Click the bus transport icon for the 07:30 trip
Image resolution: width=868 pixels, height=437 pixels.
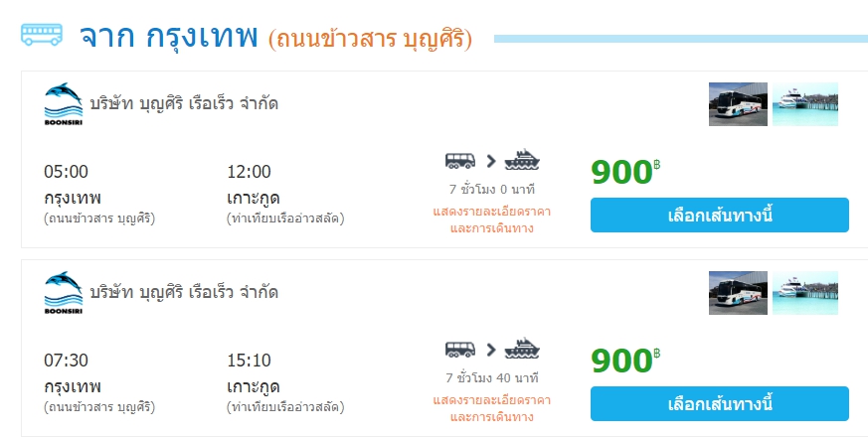tap(460, 349)
